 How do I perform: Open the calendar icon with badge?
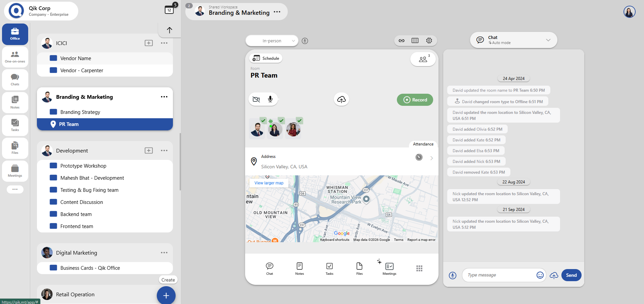pos(170,10)
